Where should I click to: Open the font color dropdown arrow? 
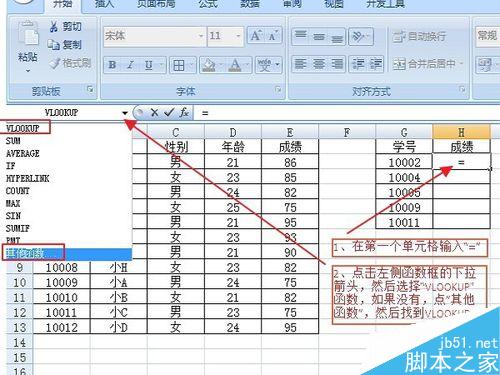tap(248, 65)
